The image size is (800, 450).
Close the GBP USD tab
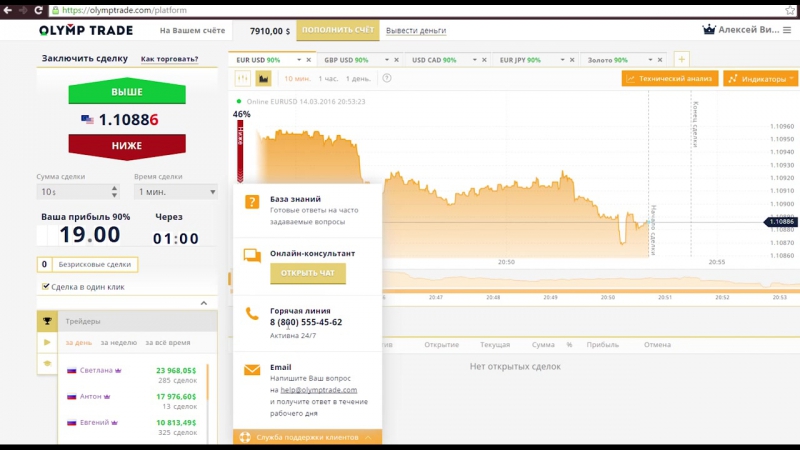396,60
